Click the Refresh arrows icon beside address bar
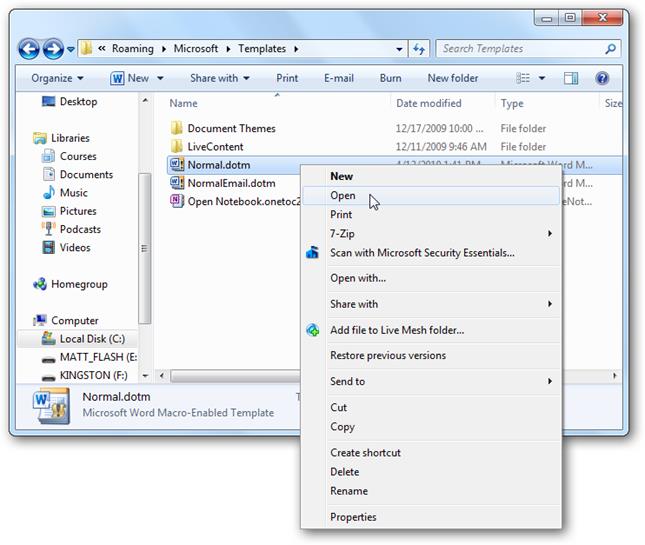The image size is (645, 545). tap(419, 48)
